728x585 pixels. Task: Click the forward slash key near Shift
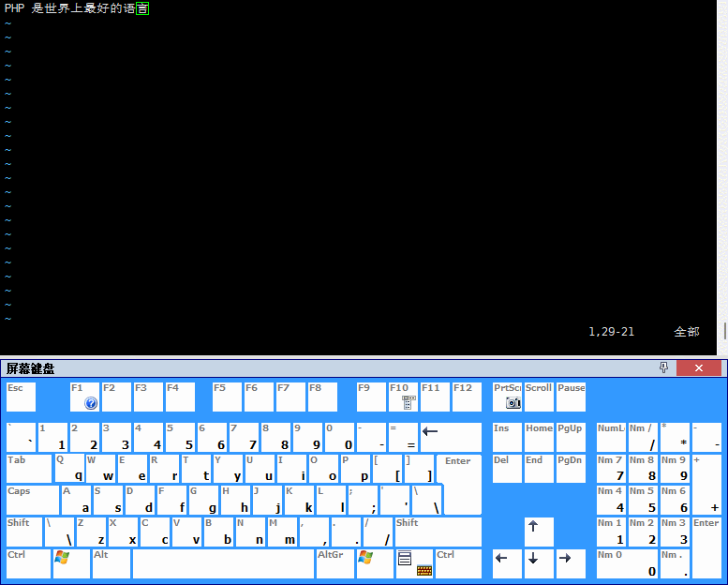click(x=378, y=532)
